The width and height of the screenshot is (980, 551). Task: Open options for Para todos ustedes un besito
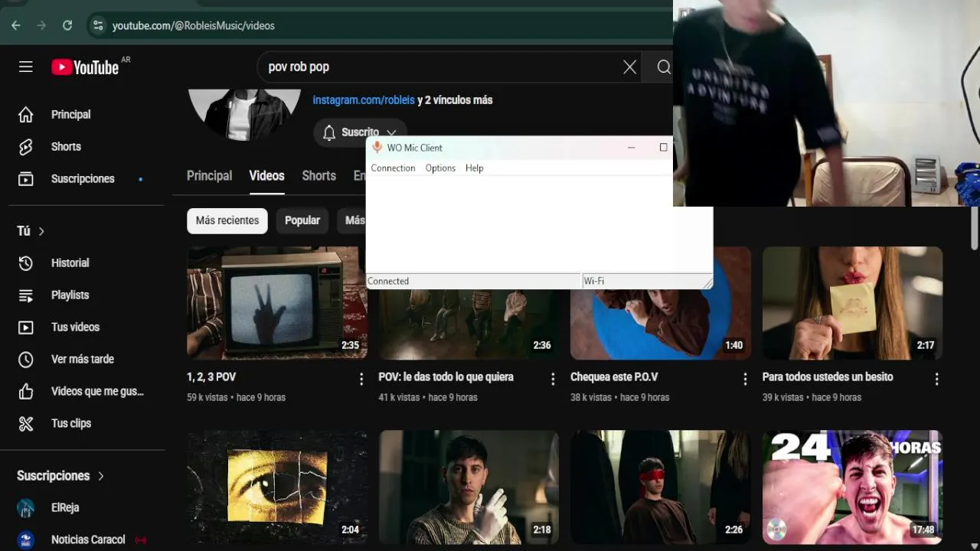(936, 379)
